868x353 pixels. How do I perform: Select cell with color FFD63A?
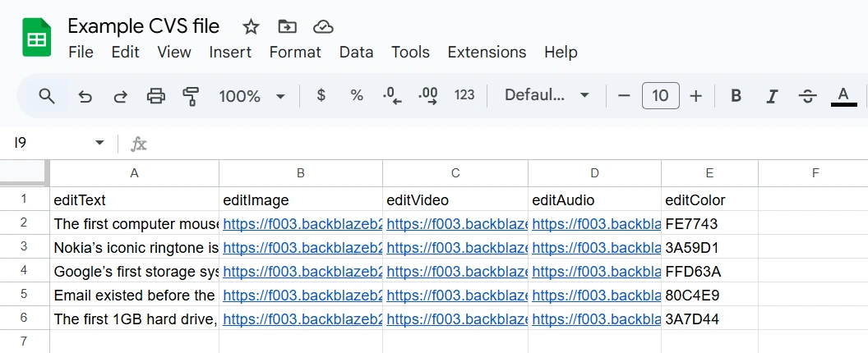[709, 271]
